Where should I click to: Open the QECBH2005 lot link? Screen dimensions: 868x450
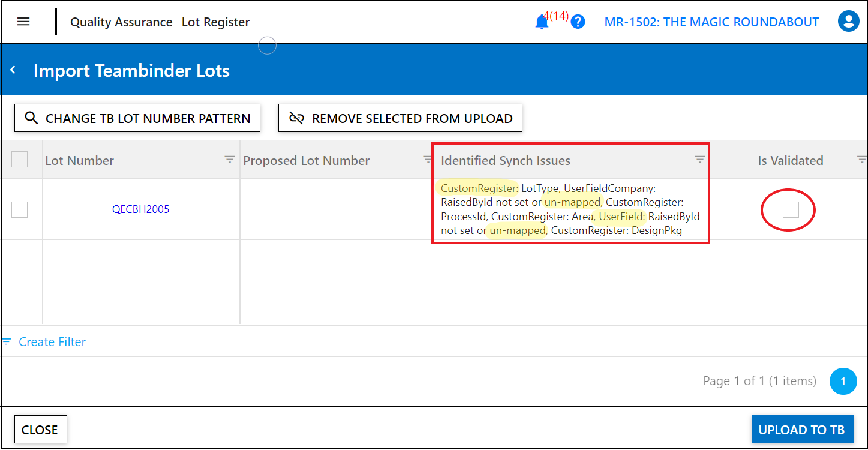140,209
